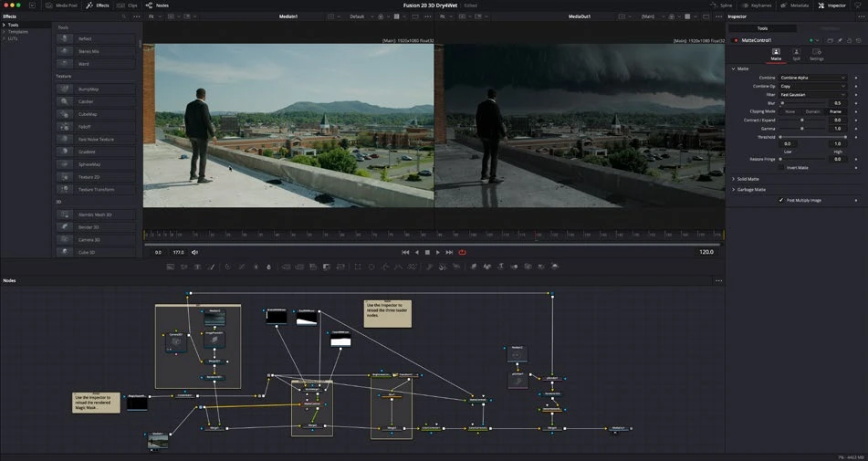The width and height of the screenshot is (868, 461).
Task: Open the Media Pool panel
Action: [61, 5]
